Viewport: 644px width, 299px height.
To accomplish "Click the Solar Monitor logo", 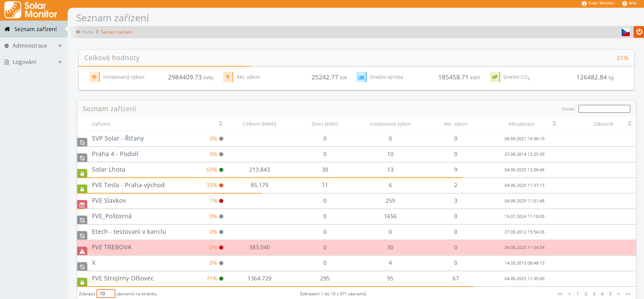I will [x=31, y=10].
